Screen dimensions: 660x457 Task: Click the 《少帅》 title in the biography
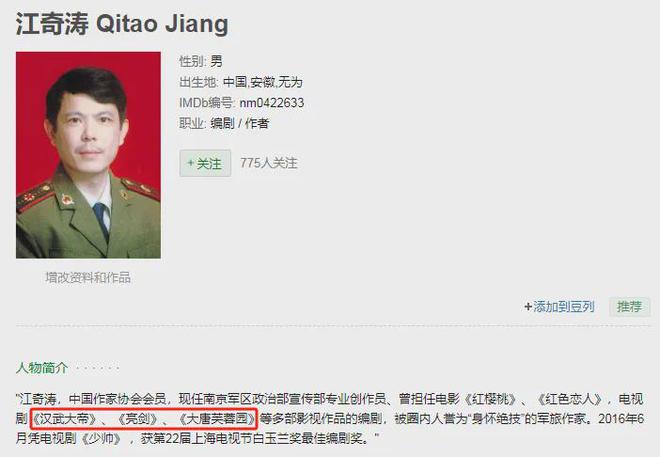pyautogui.click(x=101, y=438)
